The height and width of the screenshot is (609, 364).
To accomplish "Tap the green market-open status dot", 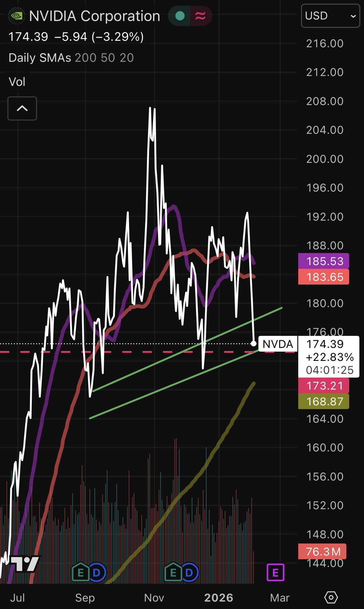I will click(x=180, y=16).
